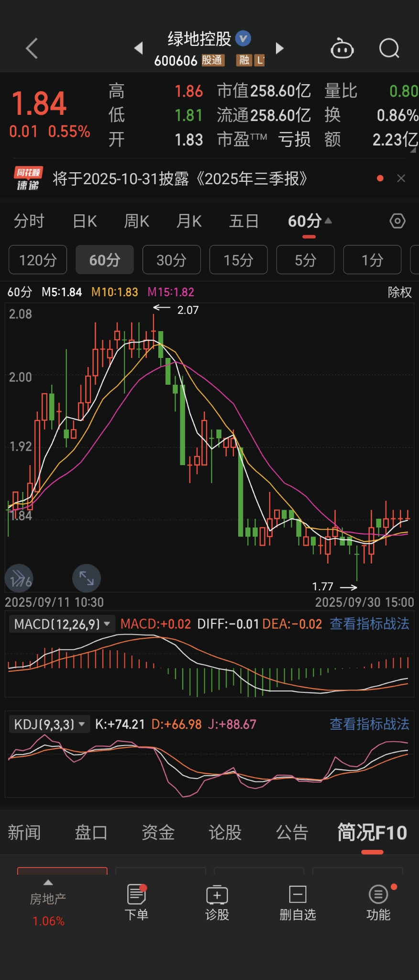Open the 同花顺速递 news logo
This screenshot has height=980, width=419.
point(28,178)
